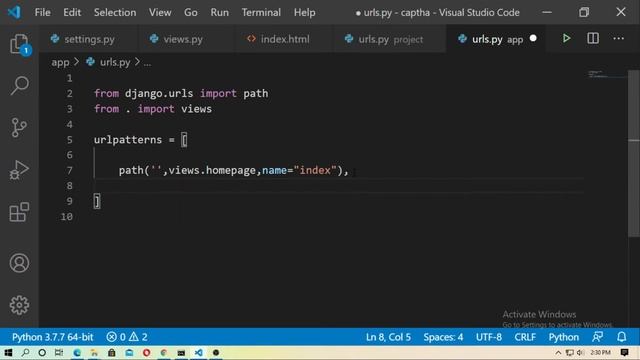
Task: Open the Windows Start button
Action: [8, 353]
